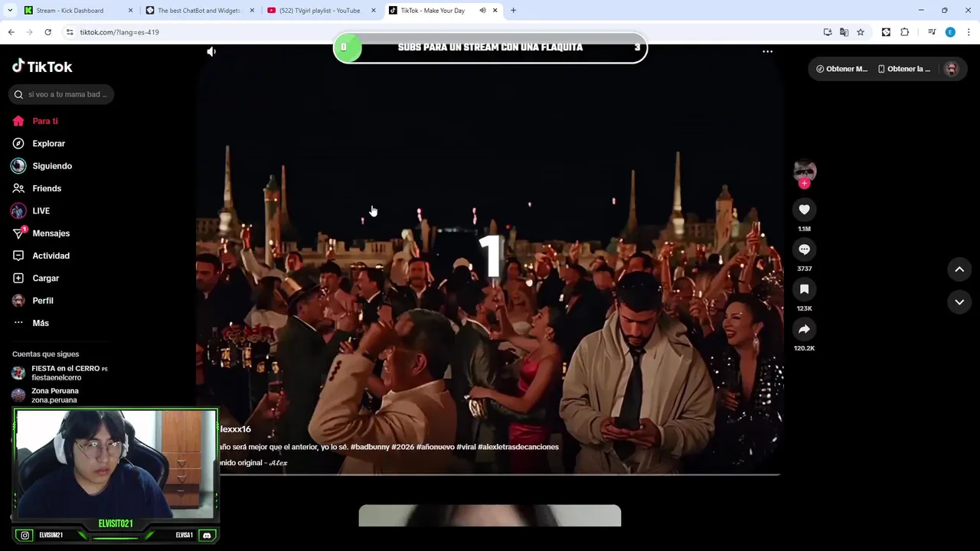Follow the creator via the red plus badge

(x=804, y=184)
